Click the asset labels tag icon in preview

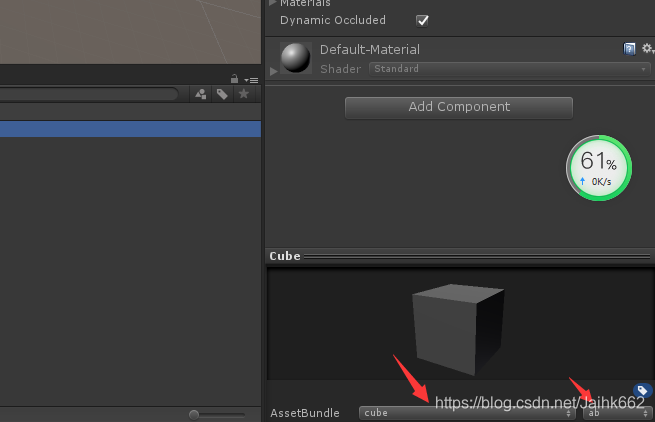[x=642, y=391]
